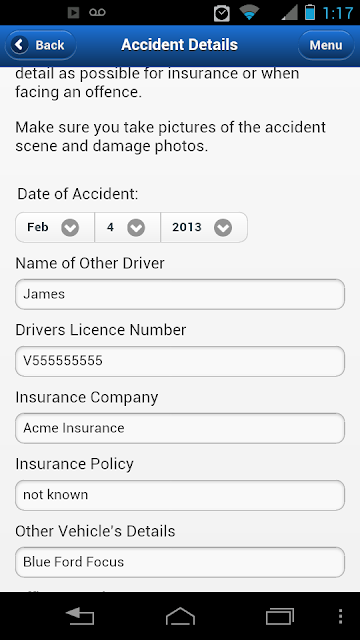The image size is (360, 640).
Task: Tap the Accident Details title
Action: pos(180,45)
